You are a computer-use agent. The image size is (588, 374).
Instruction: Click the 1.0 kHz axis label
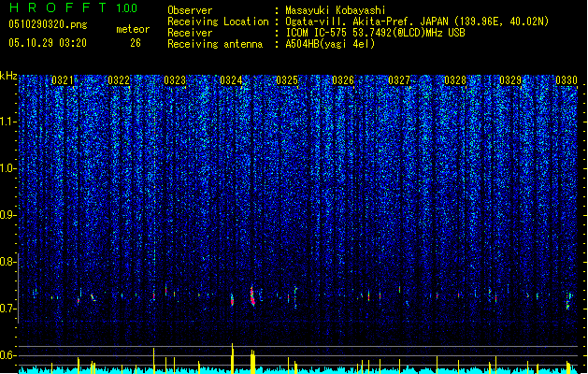click(x=8, y=168)
